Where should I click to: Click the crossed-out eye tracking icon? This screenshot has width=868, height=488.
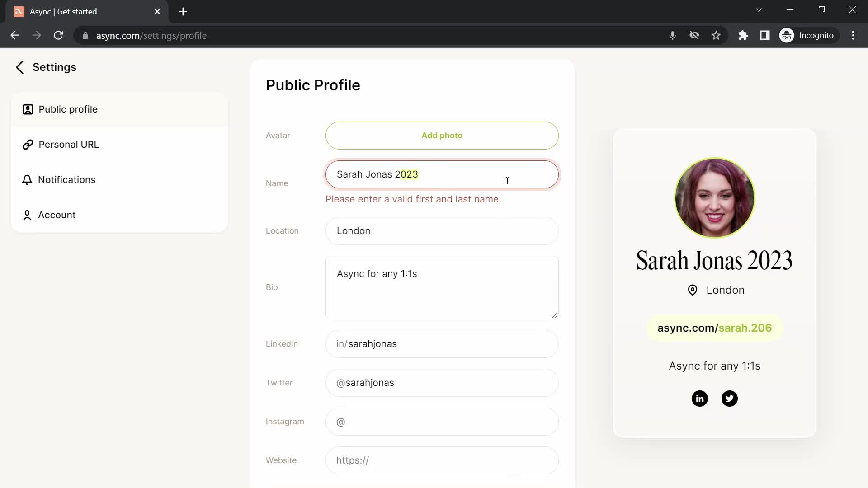coord(694,35)
